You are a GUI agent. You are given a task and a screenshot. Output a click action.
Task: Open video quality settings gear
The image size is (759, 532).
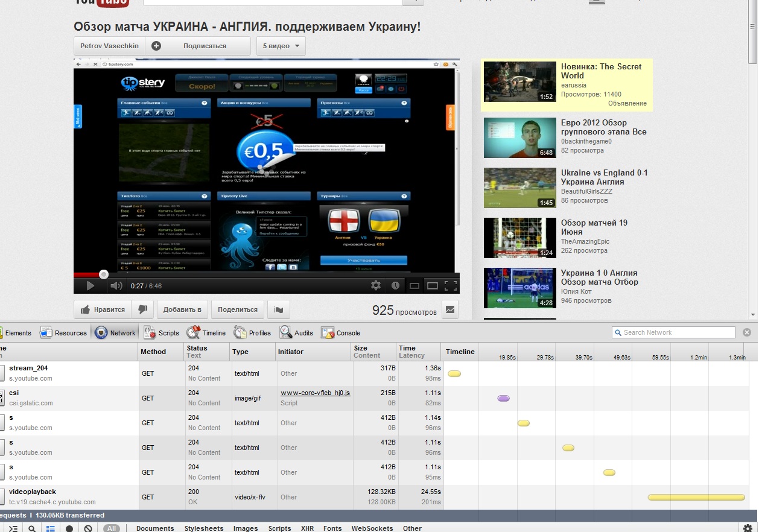pos(376,285)
